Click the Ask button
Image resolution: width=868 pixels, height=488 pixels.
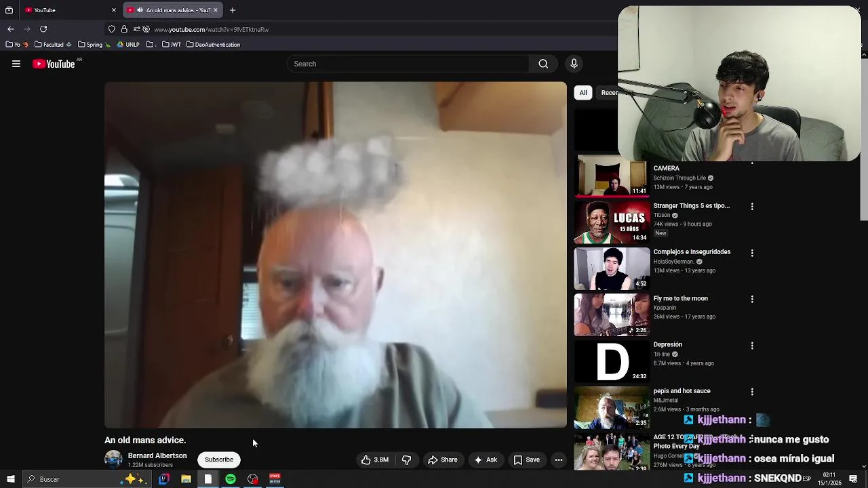pyautogui.click(x=486, y=460)
